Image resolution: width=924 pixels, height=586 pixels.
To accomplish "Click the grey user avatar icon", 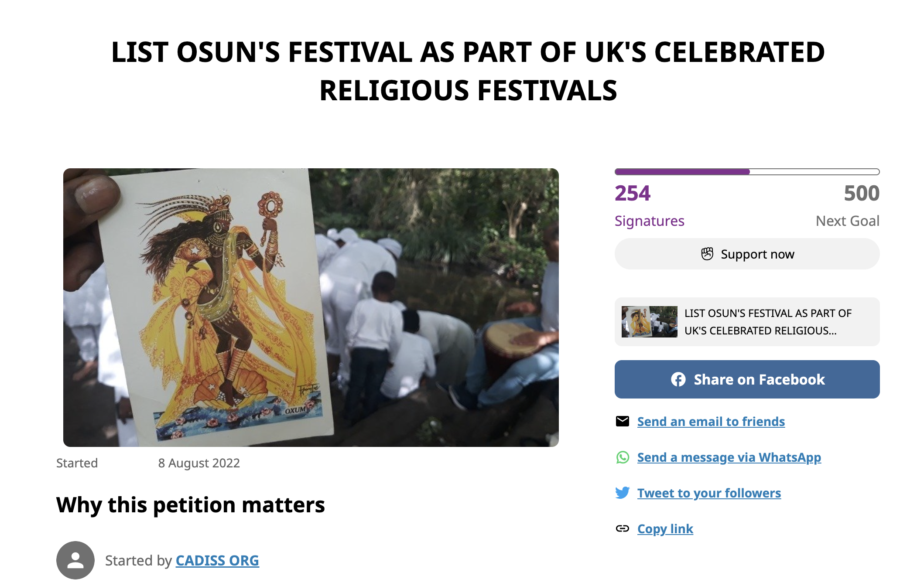I will 75,560.
